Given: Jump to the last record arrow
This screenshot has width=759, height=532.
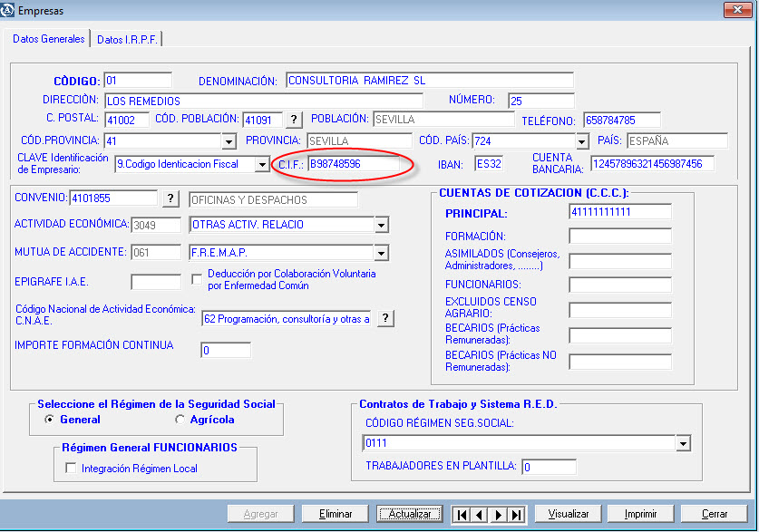Looking at the screenshot, I should coord(517,514).
